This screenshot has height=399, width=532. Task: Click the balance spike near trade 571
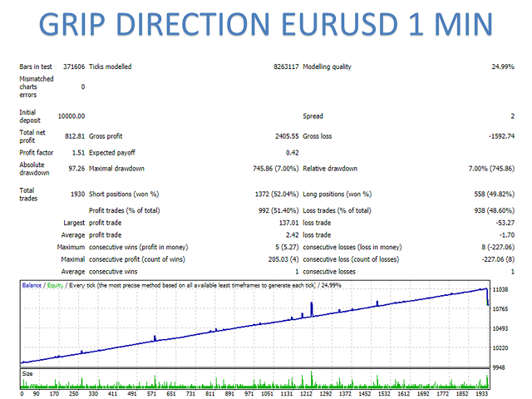point(155,338)
